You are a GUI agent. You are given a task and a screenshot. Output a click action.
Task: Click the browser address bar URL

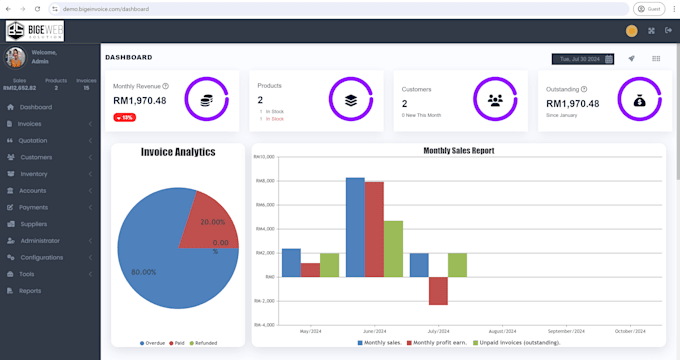click(106, 9)
